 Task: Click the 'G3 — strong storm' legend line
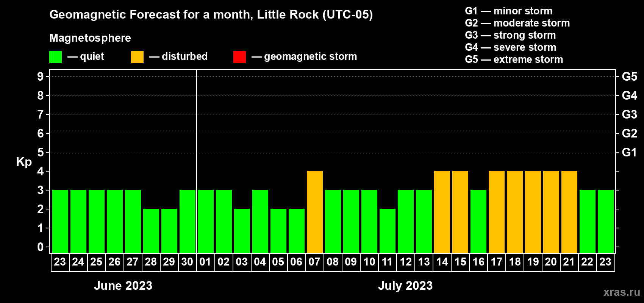[510, 35]
